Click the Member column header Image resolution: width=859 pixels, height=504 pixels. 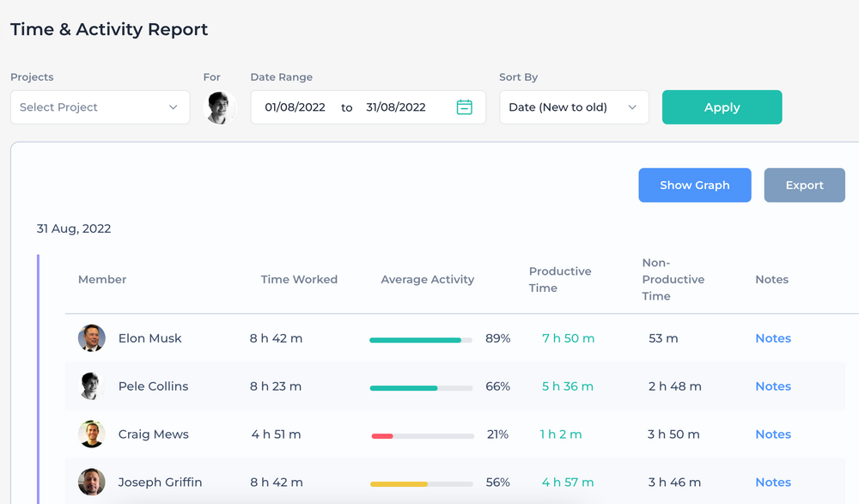pos(102,279)
